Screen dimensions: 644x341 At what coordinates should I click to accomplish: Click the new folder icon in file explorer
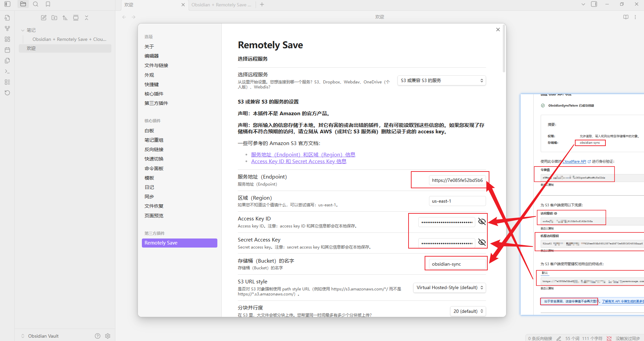pyautogui.click(x=54, y=17)
